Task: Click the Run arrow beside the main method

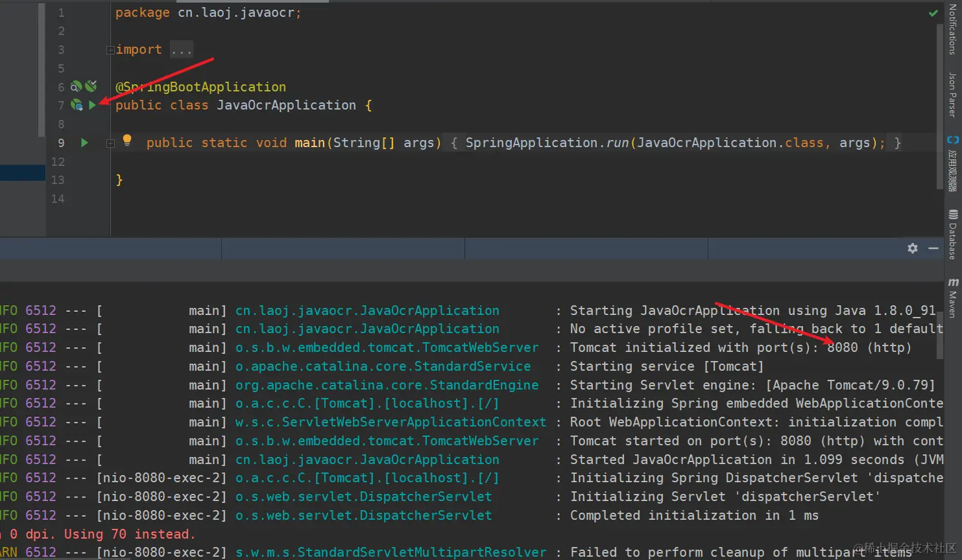Action: point(84,143)
